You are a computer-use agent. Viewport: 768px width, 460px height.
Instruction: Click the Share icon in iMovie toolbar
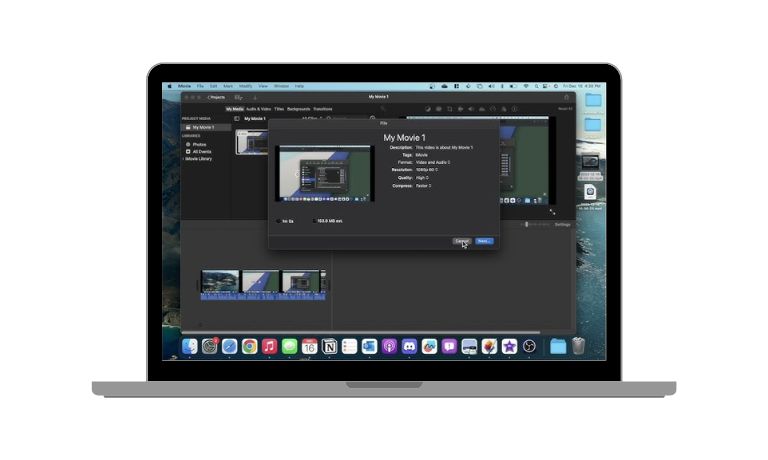coord(567,97)
